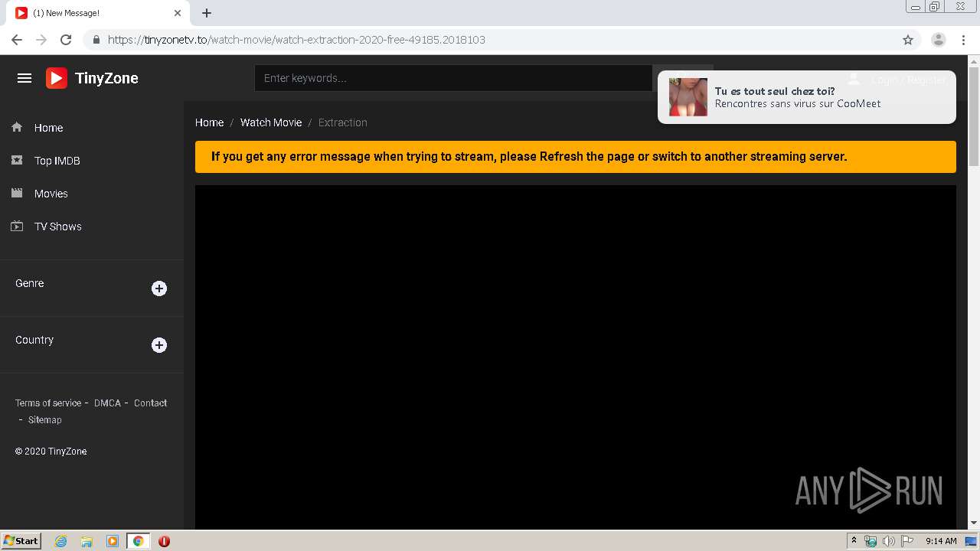980x551 pixels.
Task: Click Watch Movie breadcrumb link
Action: [x=271, y=122]
